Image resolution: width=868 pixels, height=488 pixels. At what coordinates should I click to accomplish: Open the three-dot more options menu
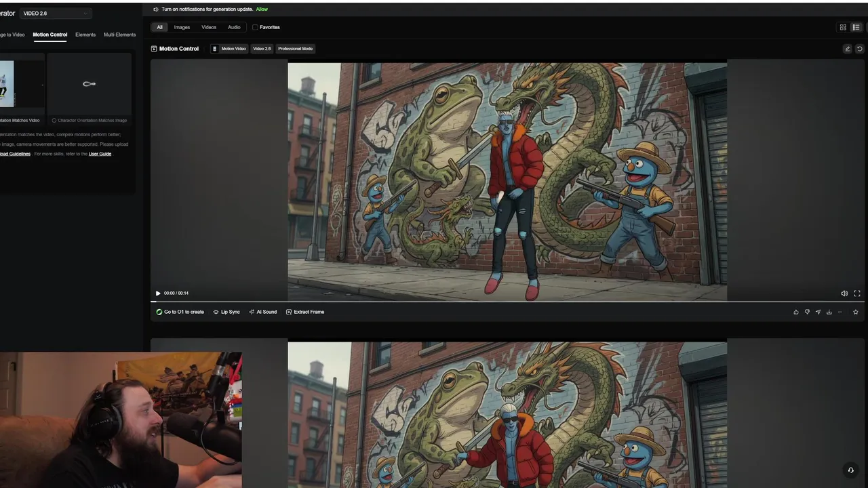coord(840,312)
